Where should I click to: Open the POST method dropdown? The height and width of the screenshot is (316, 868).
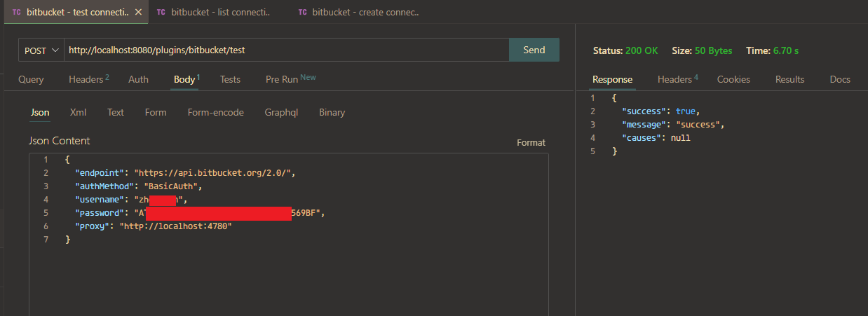41,50
